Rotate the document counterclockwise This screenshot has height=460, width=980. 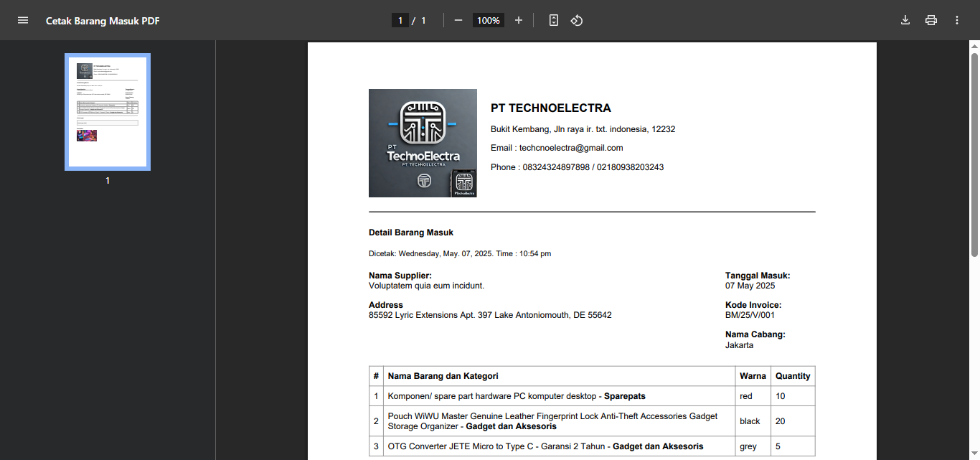(x=577, y=20)
